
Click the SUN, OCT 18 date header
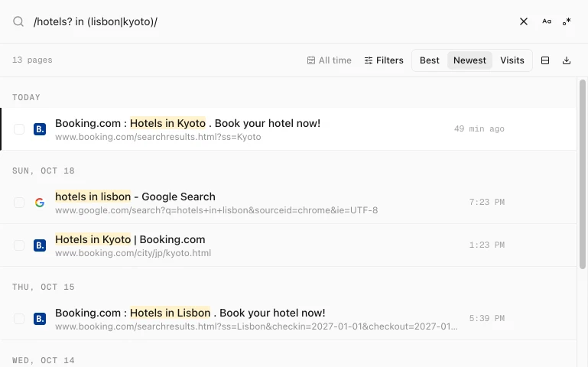[x=44, y=171]
